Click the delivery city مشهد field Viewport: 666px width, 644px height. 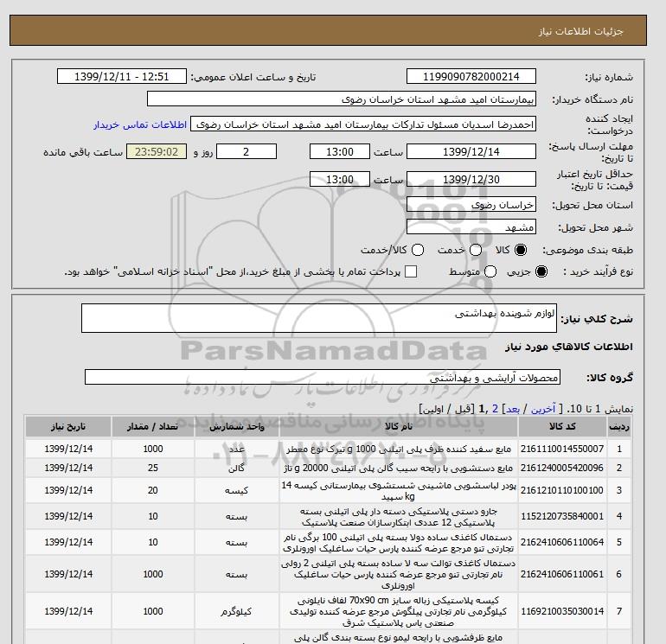coord(471,226)
